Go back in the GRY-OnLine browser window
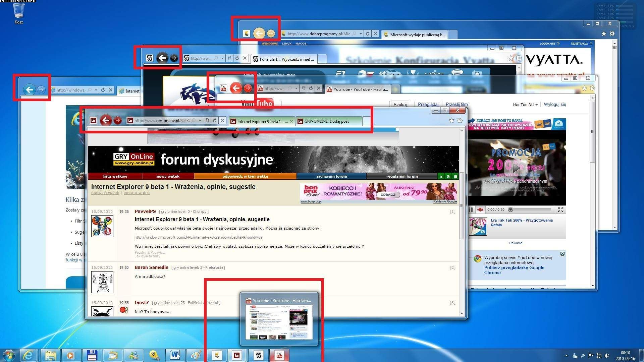644x362 pixels. pyautogui.click(x=106, y=120)
